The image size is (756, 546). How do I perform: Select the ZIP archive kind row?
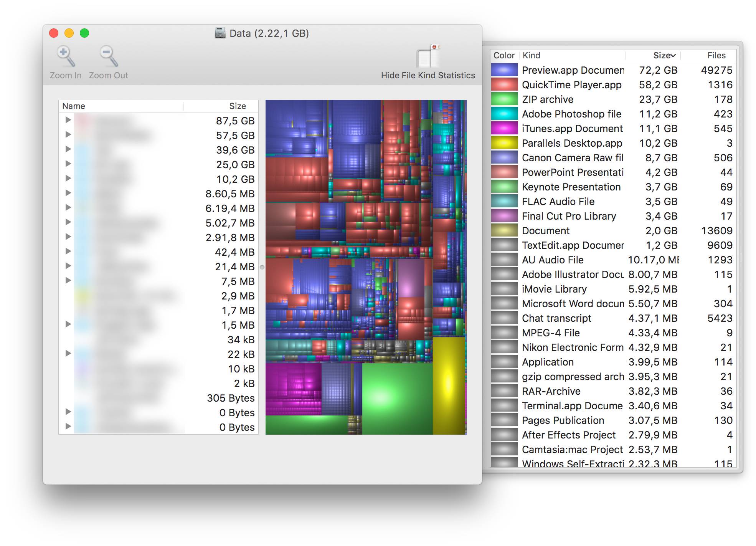pyautogui.click(x=613, y=99)
